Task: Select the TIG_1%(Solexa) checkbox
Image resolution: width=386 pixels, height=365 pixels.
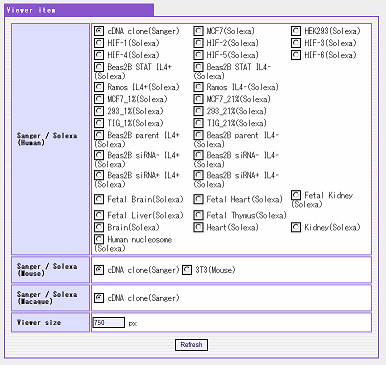Action: click(99, 123)
